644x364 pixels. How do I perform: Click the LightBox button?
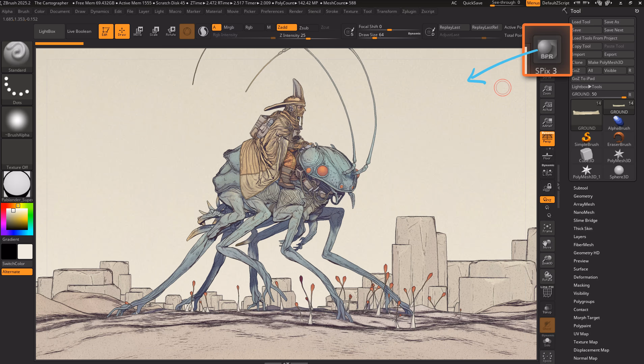tap(47, 31)
